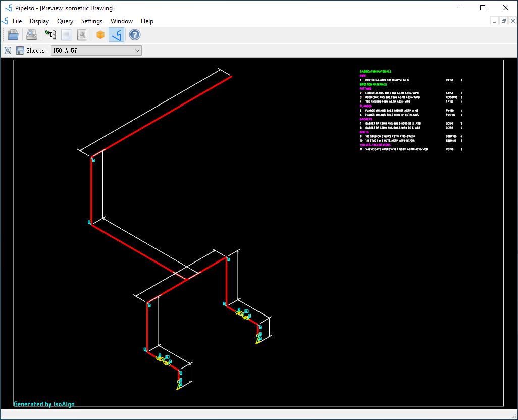Screen dimensions: 518x420
Task: Restore the inner document window
Action: pyautogui.click(x=503, y=21)
